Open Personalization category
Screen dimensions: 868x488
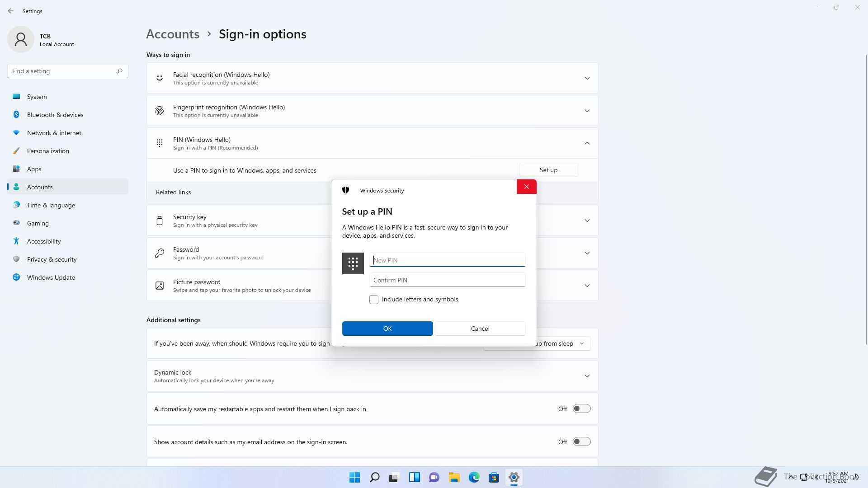(68, 151)
